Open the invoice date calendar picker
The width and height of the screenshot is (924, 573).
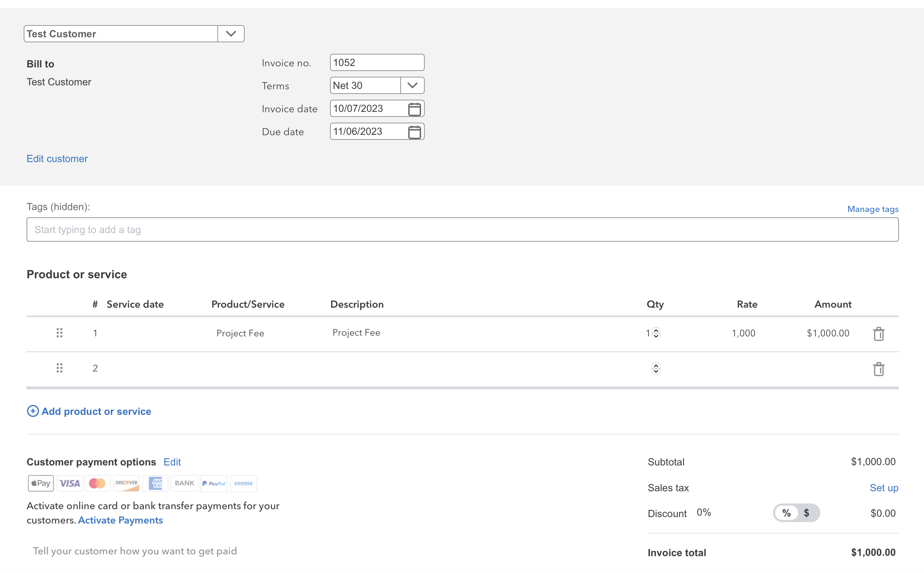point(415,109)
